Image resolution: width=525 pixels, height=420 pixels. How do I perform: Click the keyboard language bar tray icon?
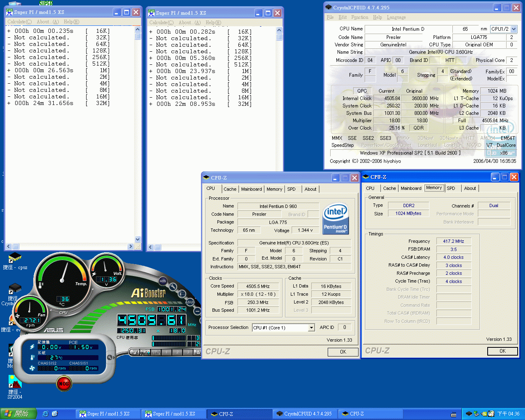click(x=454, y=414)
